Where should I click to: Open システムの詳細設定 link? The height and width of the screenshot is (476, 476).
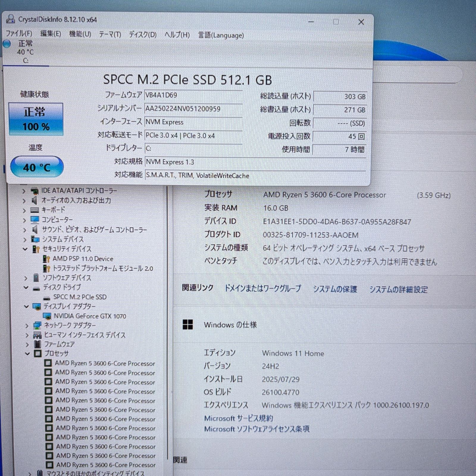(x=399, y=289)
